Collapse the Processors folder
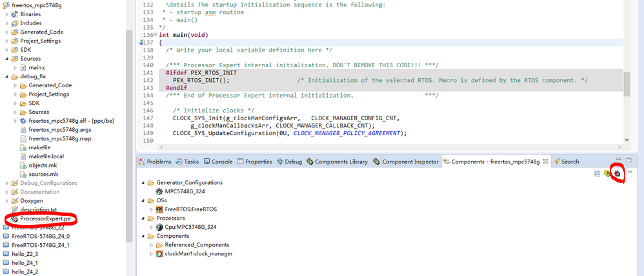The width and height of the screenshot is (644, 276). pyautogui.click(x=143, y=218)
